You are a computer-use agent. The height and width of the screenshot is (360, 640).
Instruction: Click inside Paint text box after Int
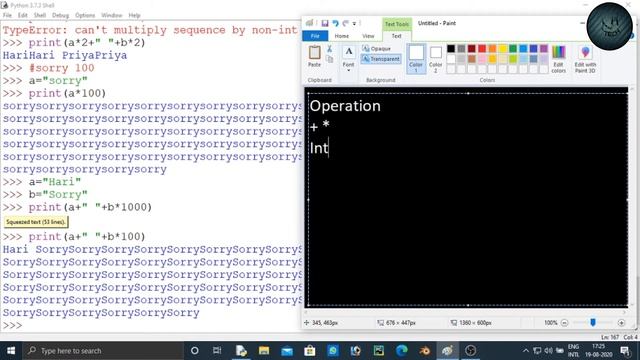click(x=330, y=148)
